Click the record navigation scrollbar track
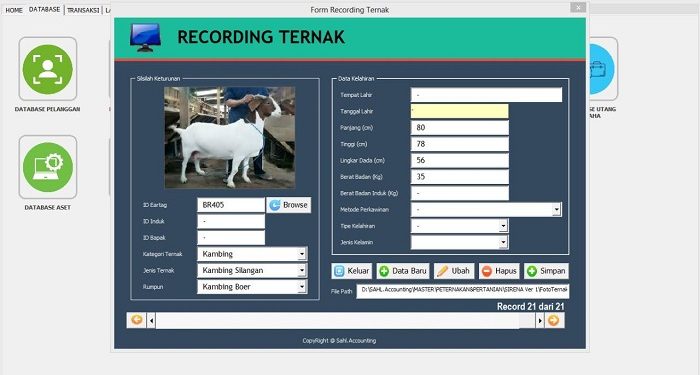The height and width of the screenshot is (375, 700). (345, 320)
